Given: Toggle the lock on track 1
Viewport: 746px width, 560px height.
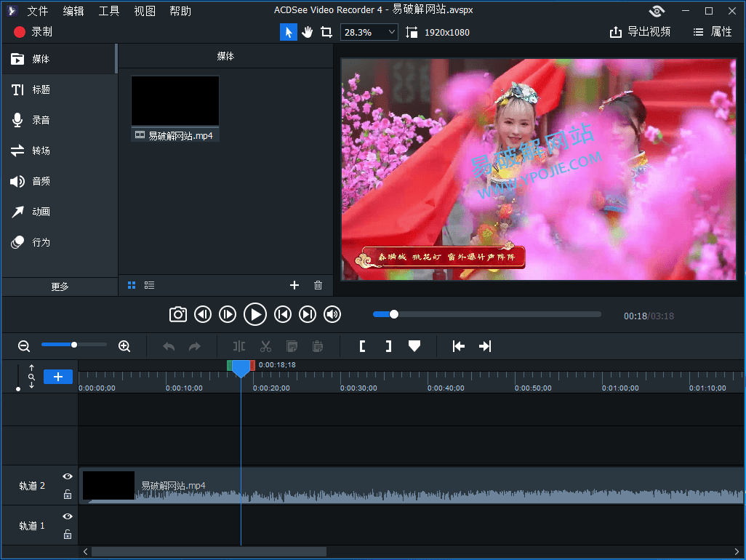Looking at the screenshot, I should [68, 535].
